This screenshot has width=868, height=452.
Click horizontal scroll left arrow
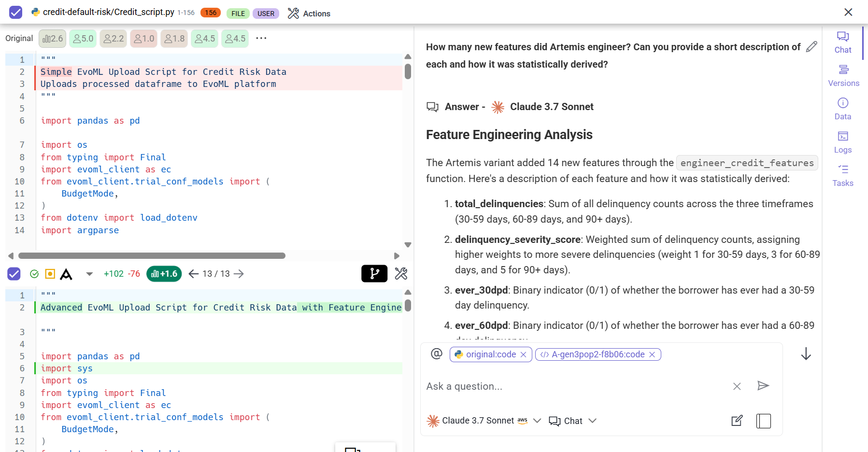coord(11,256)
